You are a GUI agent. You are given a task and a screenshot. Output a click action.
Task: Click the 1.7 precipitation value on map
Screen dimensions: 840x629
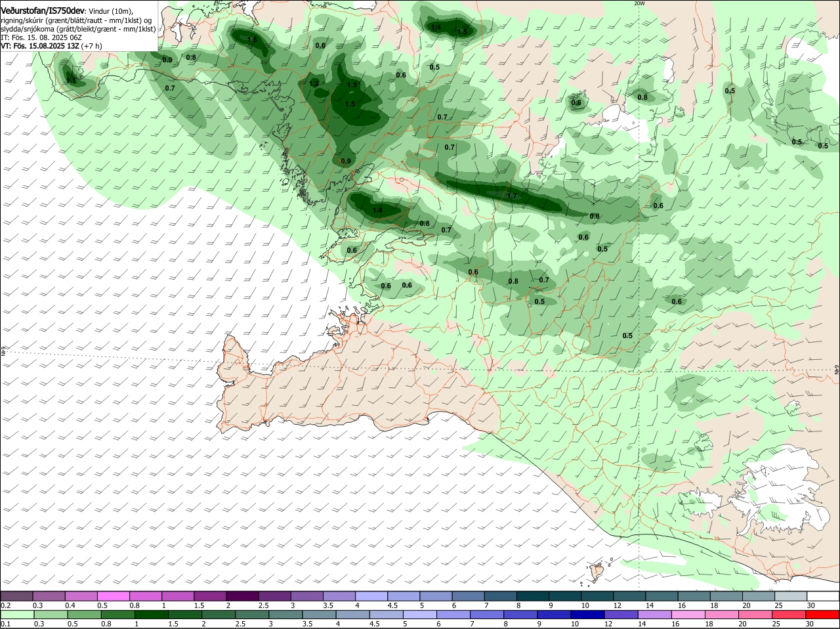pos(513,196)
